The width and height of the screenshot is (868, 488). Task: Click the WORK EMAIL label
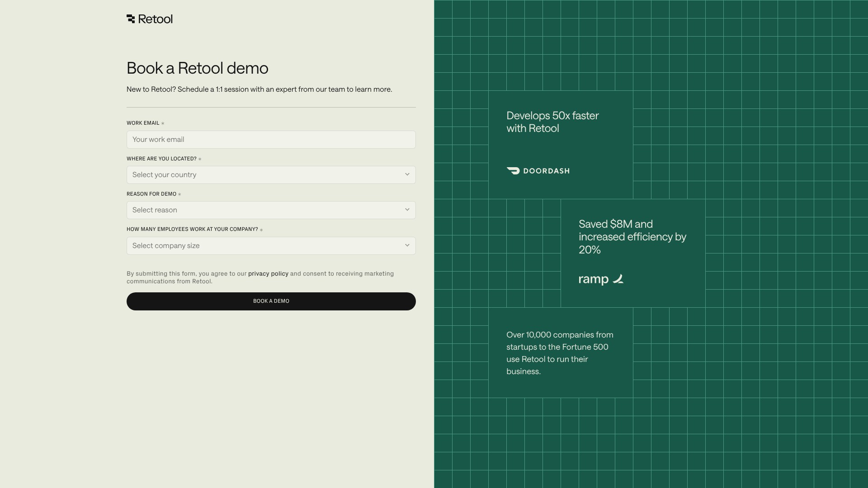(143, 123)
